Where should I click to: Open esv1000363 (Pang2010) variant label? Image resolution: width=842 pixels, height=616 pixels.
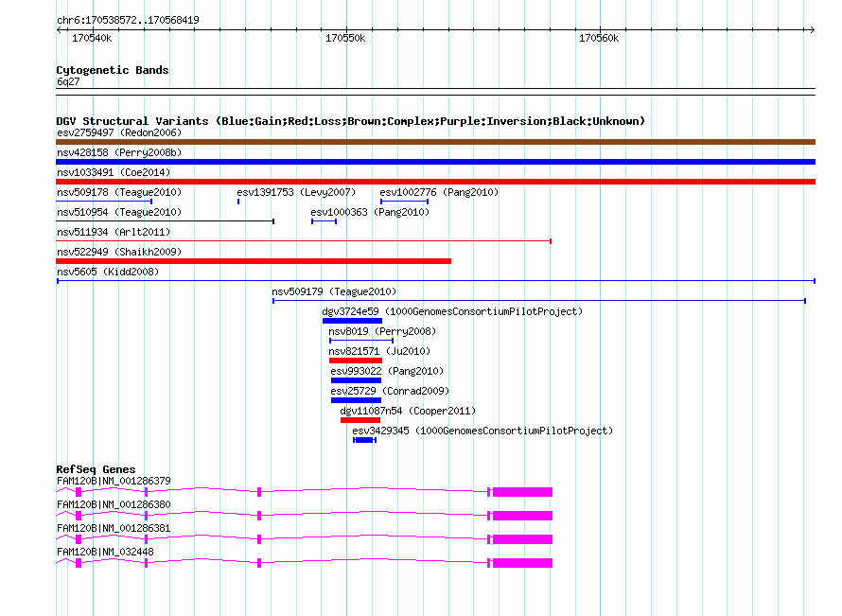click(370, 212)
